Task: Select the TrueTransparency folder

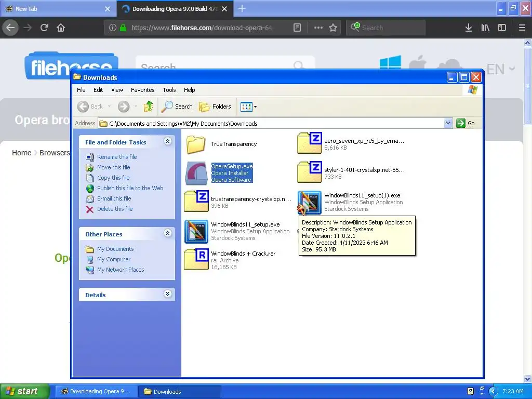Action: (x=222, y=144)
